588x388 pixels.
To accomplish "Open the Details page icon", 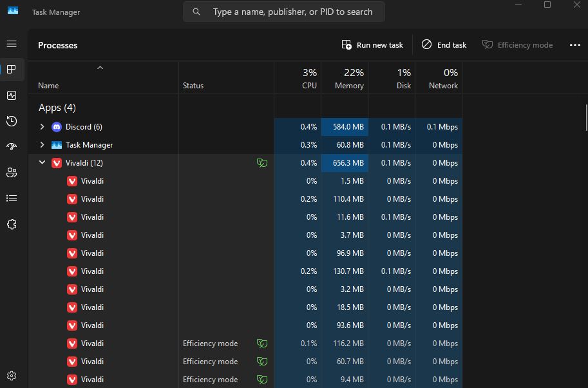I will coord(12,198).
